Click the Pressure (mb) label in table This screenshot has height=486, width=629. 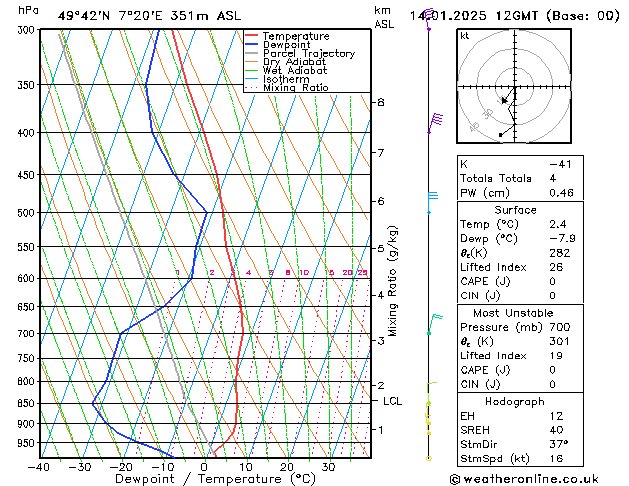point(501,327)
